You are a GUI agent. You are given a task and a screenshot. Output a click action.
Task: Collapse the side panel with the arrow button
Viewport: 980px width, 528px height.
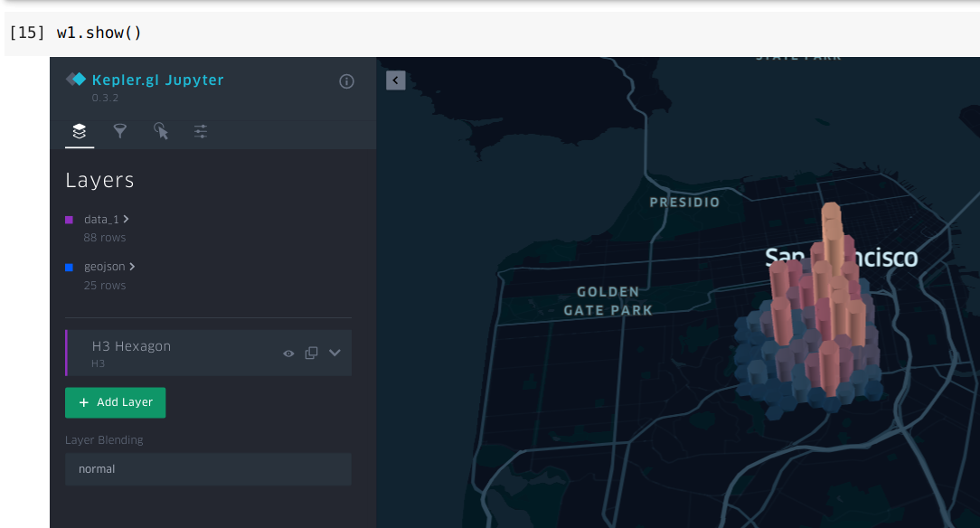(x=395, y=80)
